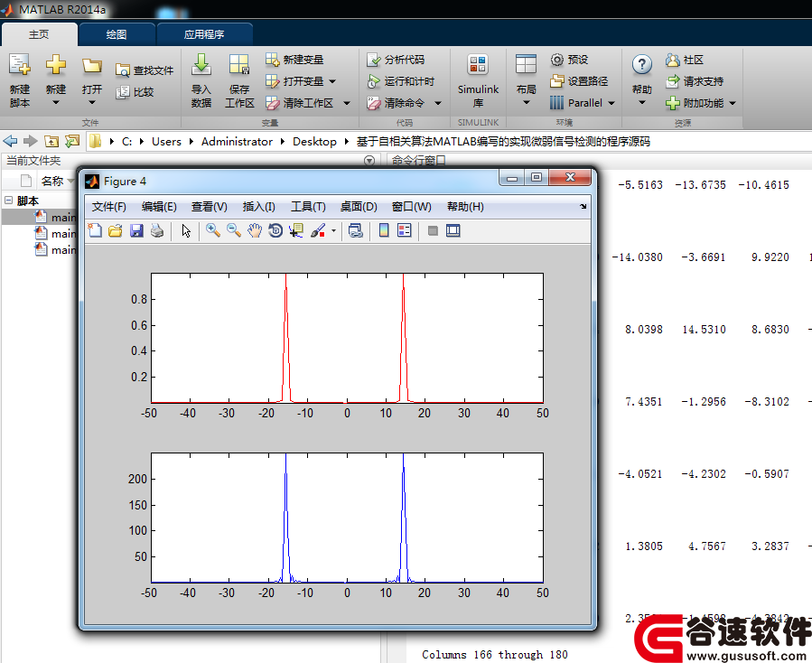Viewport: 812px width, 663px height.
Task: Open the 窗口(W) menu in Figure 4
Action: 411,207
